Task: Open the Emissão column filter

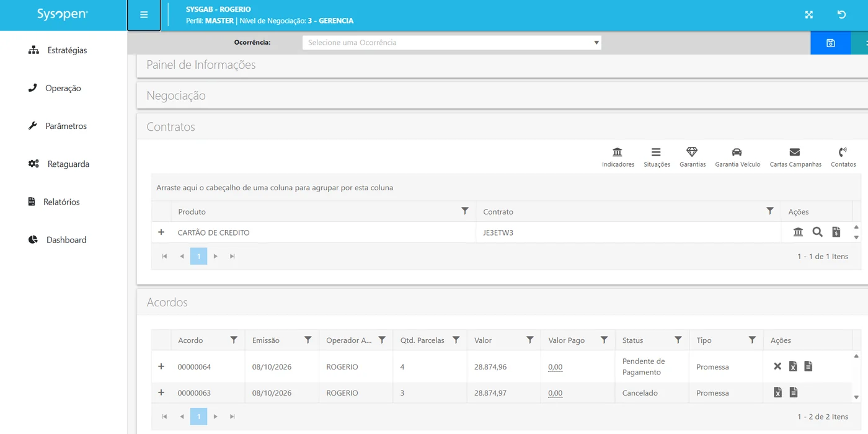Action: pos(308,340)
